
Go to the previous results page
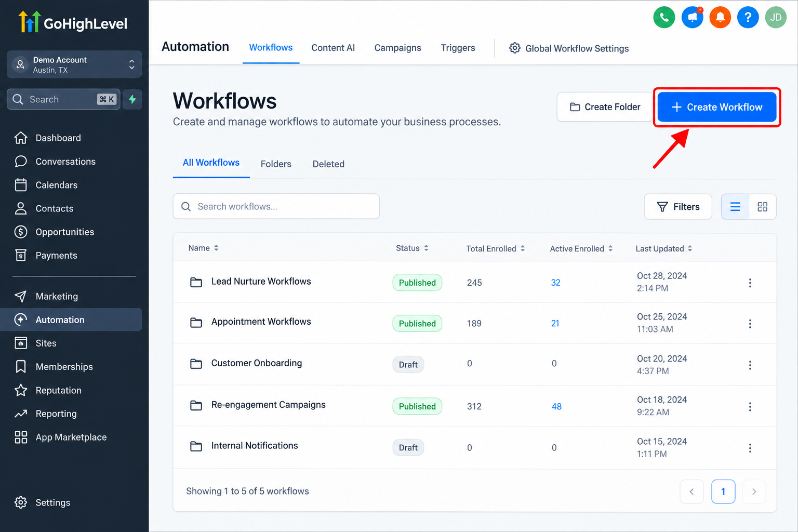coord(691,491)
